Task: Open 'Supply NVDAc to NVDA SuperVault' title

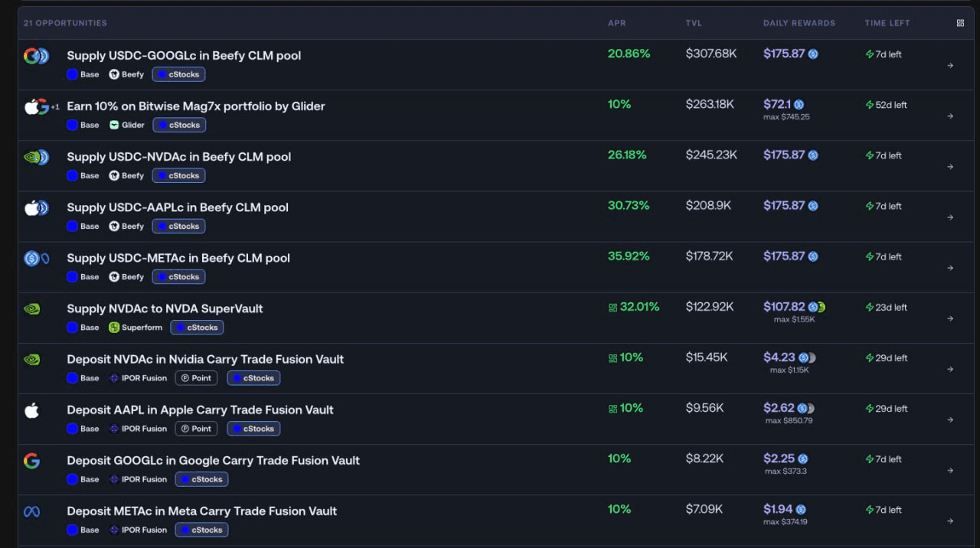Action: pyautogui.click(x=165, y=309)
